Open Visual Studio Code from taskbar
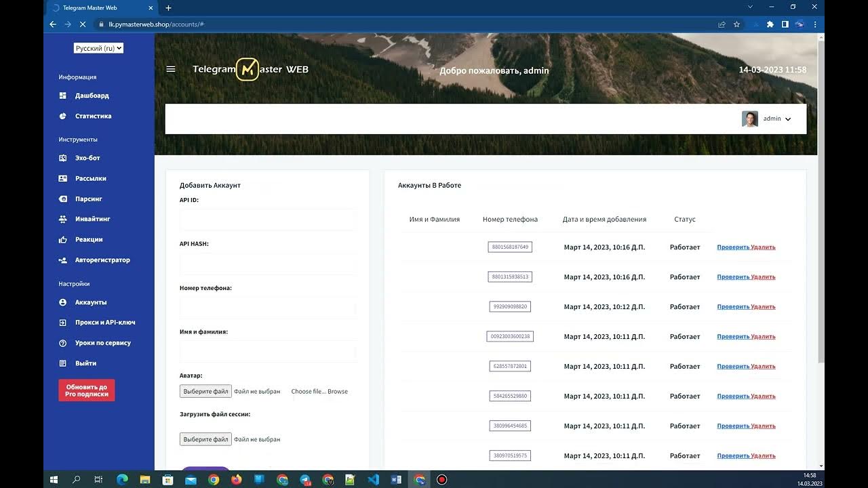 (373, 479)
